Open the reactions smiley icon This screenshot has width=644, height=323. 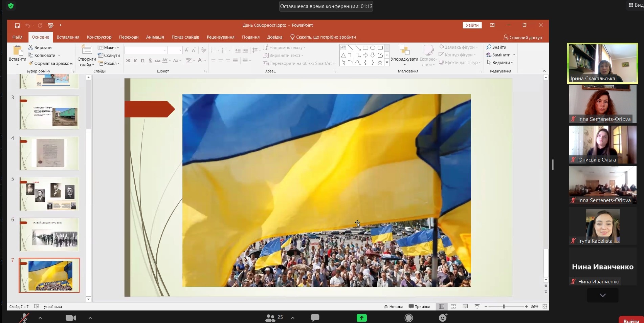click(x=443, y=318)
